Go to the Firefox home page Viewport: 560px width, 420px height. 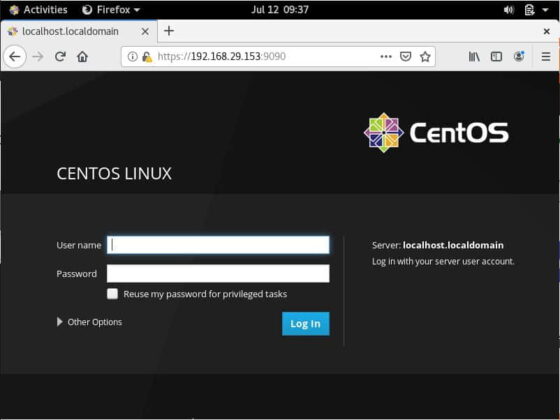tap(82, 56)
